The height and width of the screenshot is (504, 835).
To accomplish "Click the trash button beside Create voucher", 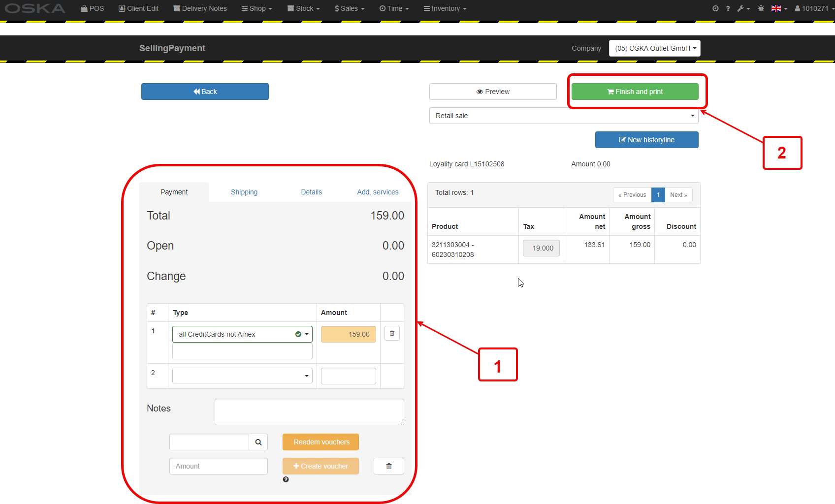I will [389, 466].
